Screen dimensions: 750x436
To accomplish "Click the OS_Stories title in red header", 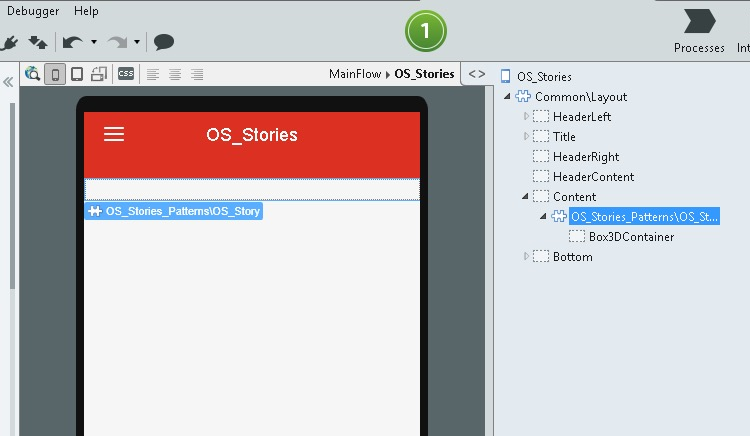I will 252,135.
